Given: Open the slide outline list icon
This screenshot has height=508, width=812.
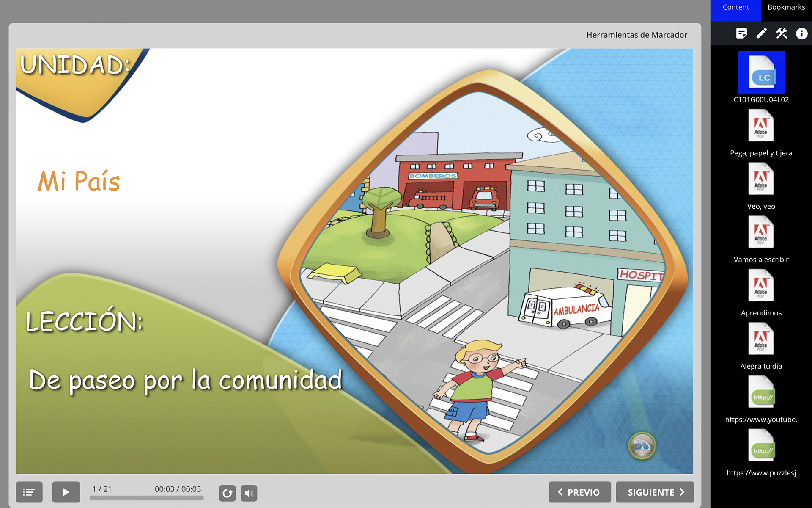Looking at the screenshot, I should [x=29, y=492].
